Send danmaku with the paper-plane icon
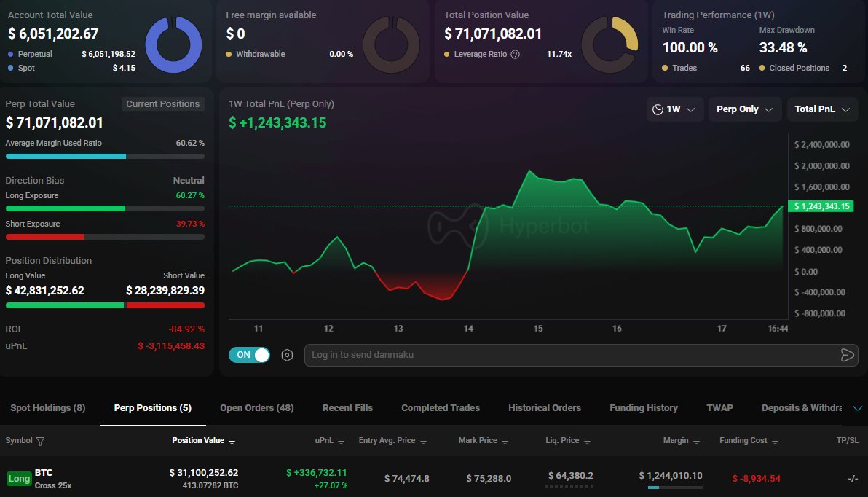Viewport: 868px width, 497px height. pyautogui.click(x=847, y=355)
